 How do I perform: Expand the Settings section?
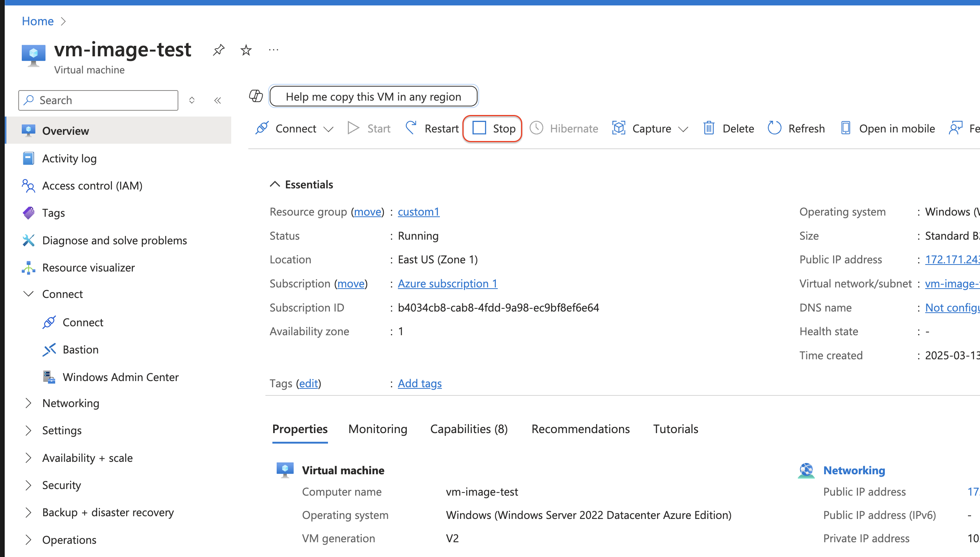pyautogui.click(x=28, y=430)
